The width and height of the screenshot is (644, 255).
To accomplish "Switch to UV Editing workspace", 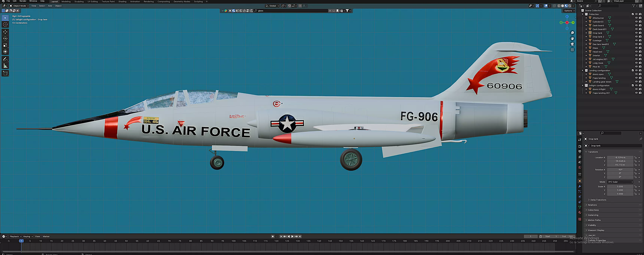I will [92, 1].
